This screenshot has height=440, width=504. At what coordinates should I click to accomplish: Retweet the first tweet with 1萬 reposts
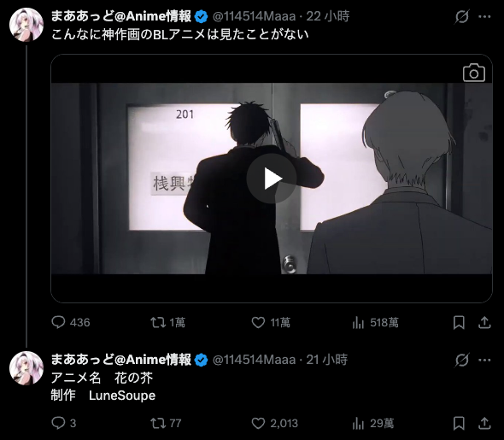tap(167, 322)
